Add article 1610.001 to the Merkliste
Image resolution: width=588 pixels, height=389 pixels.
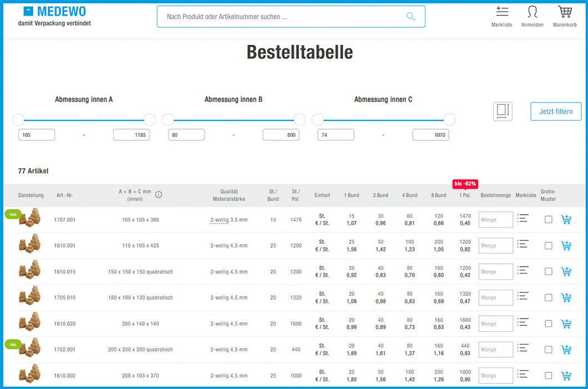click(523, 244)
